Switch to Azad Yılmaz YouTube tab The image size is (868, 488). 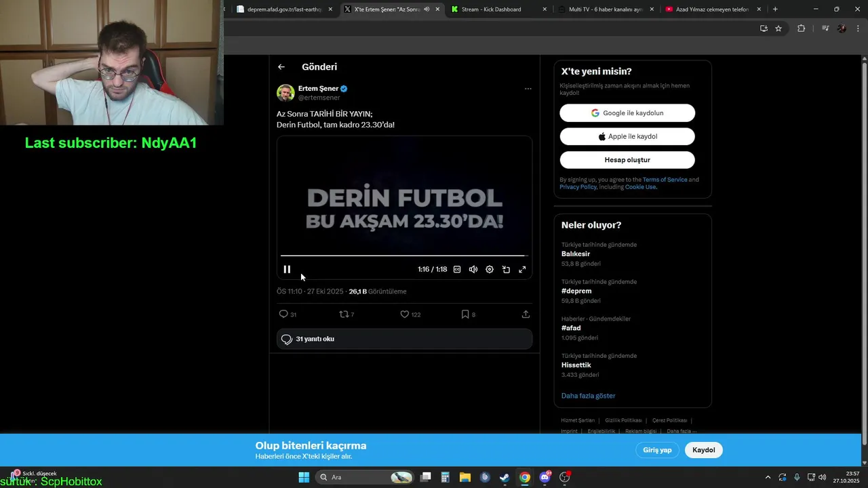click(713, 9)
